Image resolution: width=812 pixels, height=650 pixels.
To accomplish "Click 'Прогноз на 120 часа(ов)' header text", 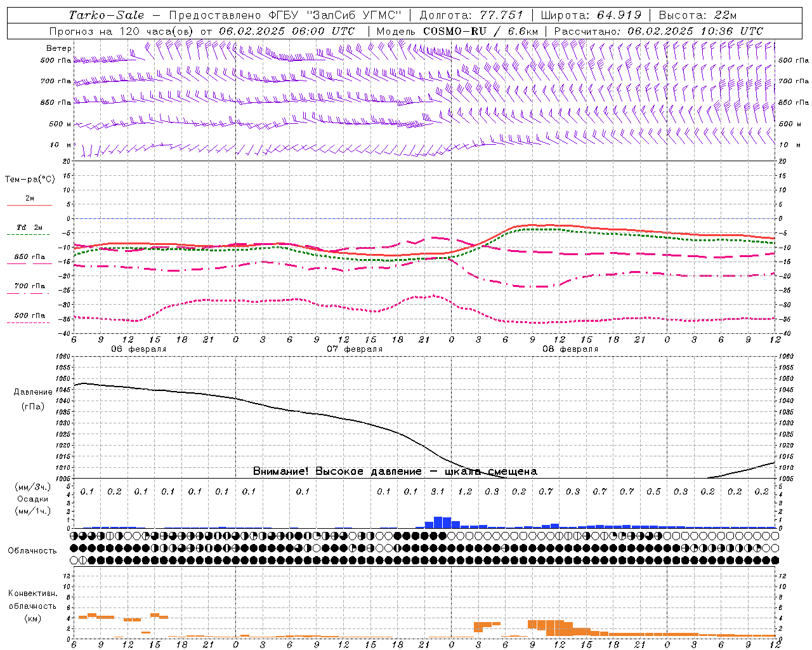I will (122, 31).
